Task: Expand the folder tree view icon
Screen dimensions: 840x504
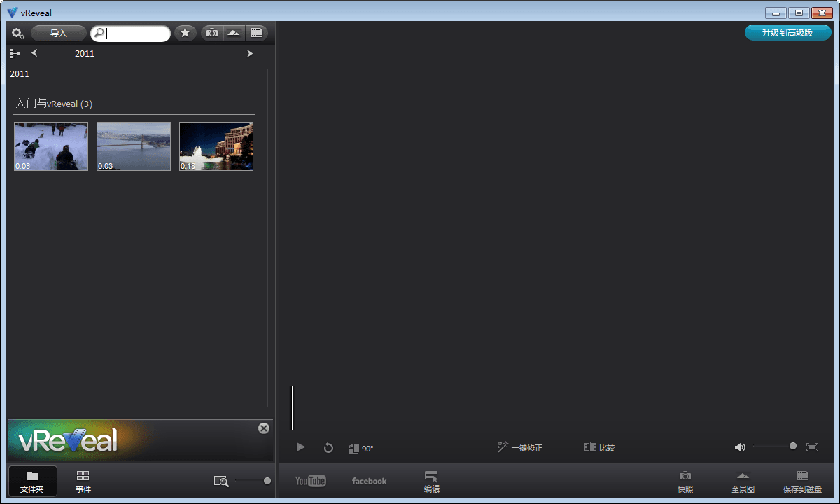Action: (x=15, y=54)
